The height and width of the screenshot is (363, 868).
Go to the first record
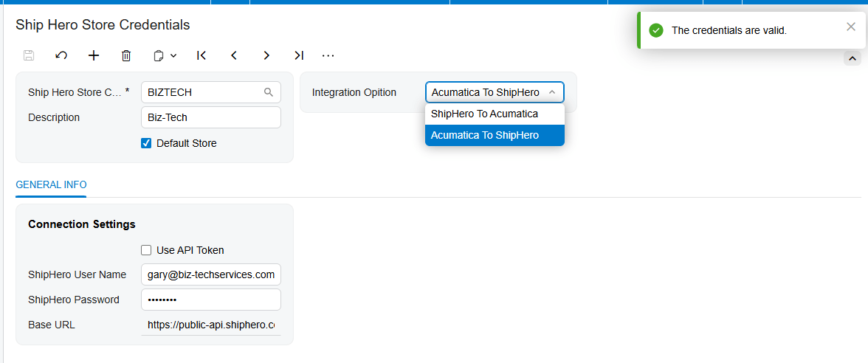tap(201, 55)
